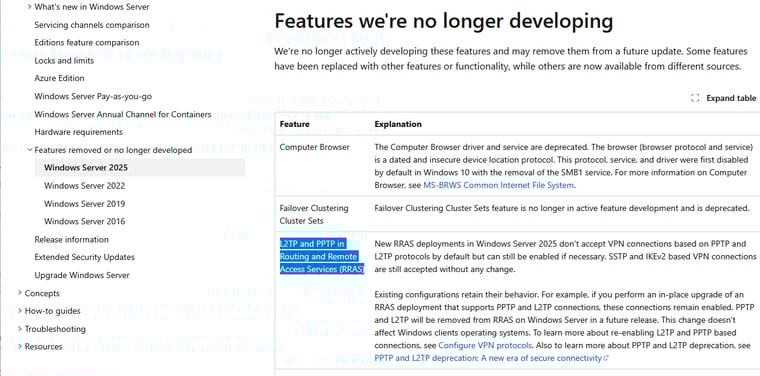Click the Failover Clustering deprecation explanation text

pos(562,208)
